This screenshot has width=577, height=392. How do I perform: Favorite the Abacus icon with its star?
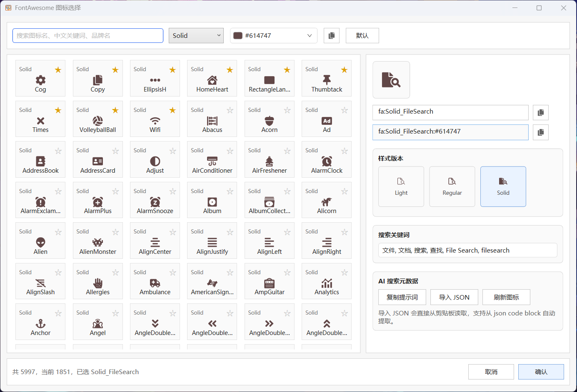[x=230, y=110]
